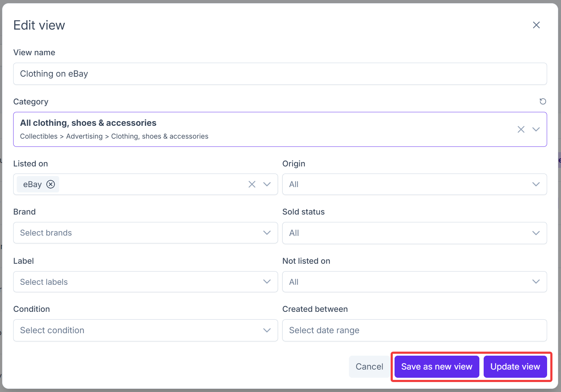This screenshot has width=561, height=392.
Task: Open the Sold status dropdown
Action: click(x=415, y=233)
